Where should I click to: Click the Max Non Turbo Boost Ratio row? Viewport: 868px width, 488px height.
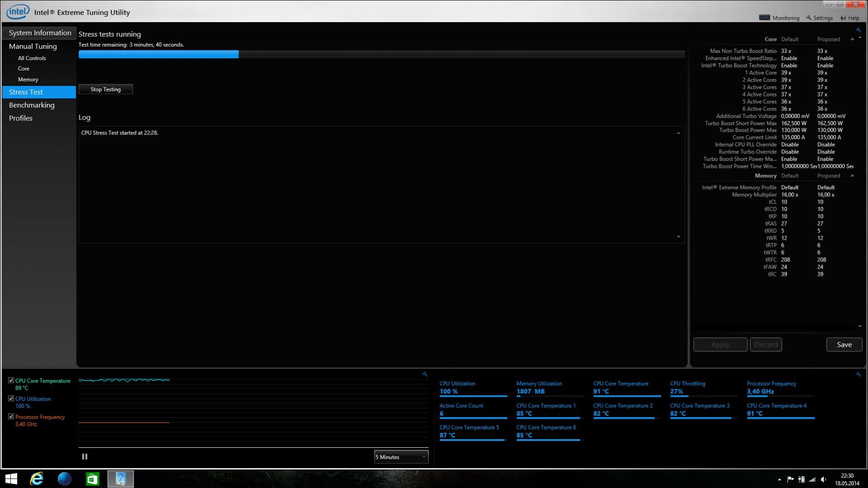coord(774,51)
